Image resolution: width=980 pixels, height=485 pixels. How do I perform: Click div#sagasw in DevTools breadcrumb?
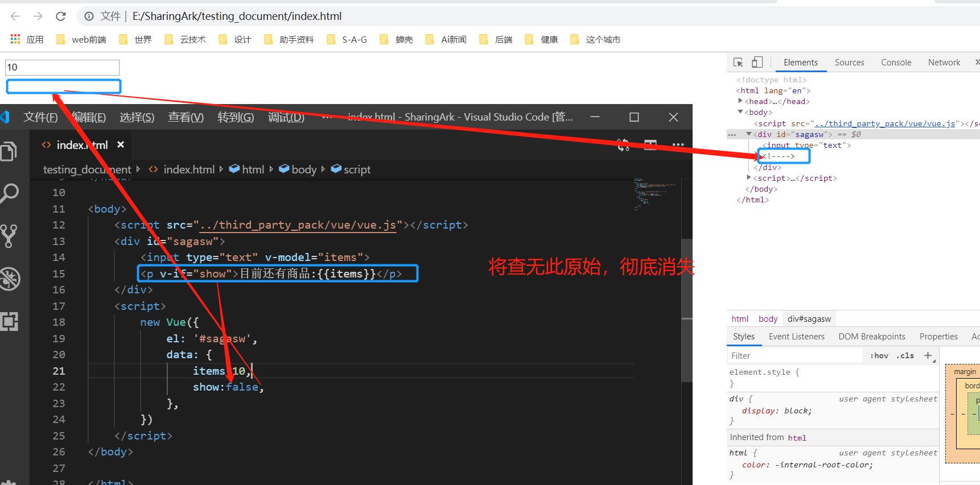809,319
